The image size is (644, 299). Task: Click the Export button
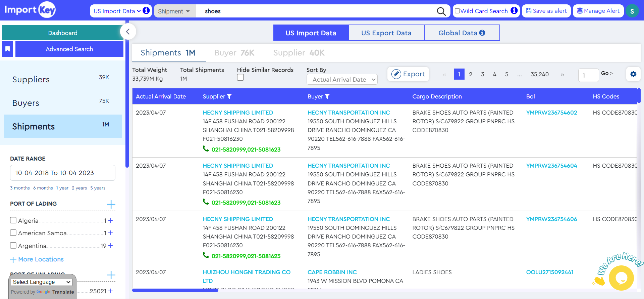coord(408,74)
